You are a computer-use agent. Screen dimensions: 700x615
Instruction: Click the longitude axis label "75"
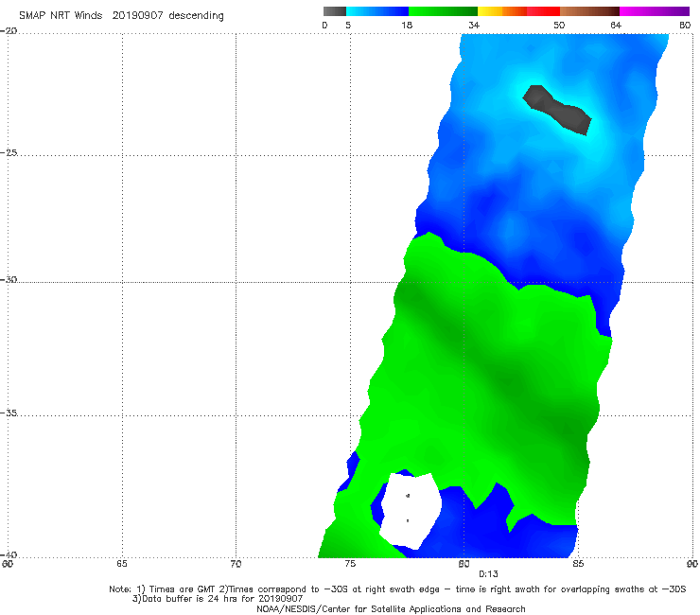[350, 564]
